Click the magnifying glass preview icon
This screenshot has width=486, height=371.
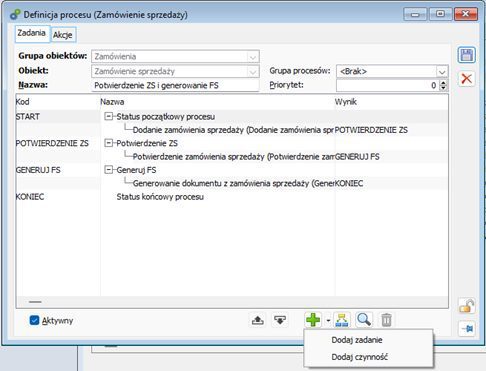[364, 320]
